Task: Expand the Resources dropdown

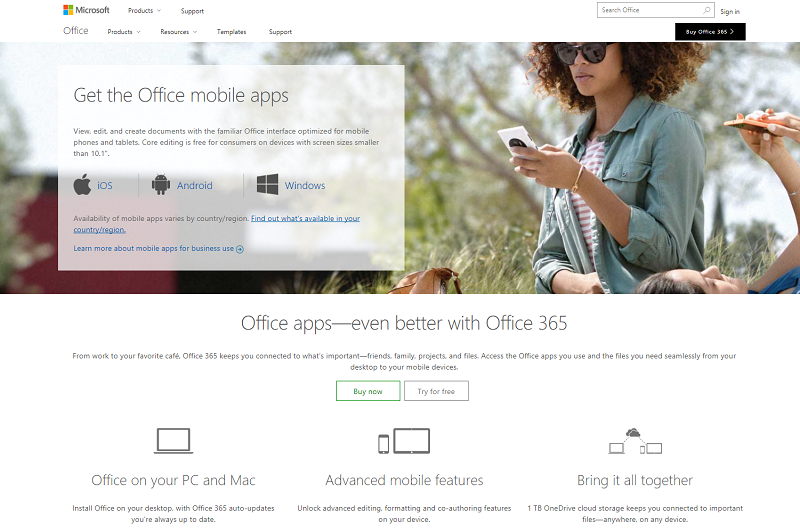Action: click(179, 32)
